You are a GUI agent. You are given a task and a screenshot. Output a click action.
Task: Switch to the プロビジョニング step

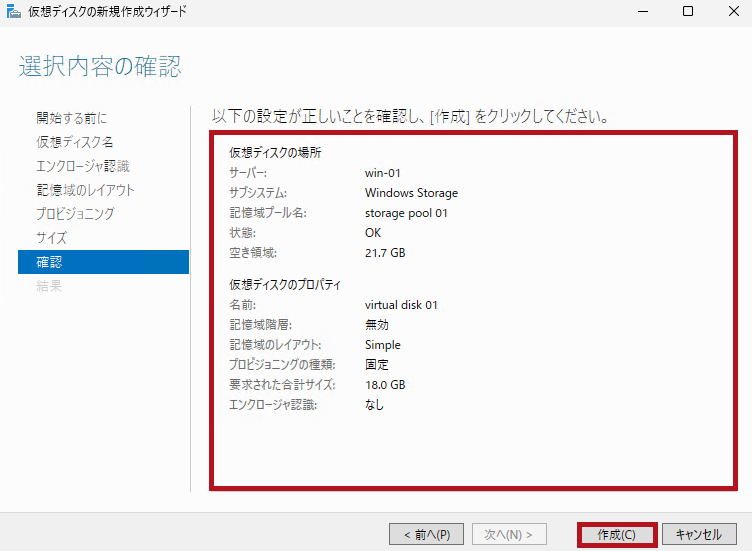76,214
